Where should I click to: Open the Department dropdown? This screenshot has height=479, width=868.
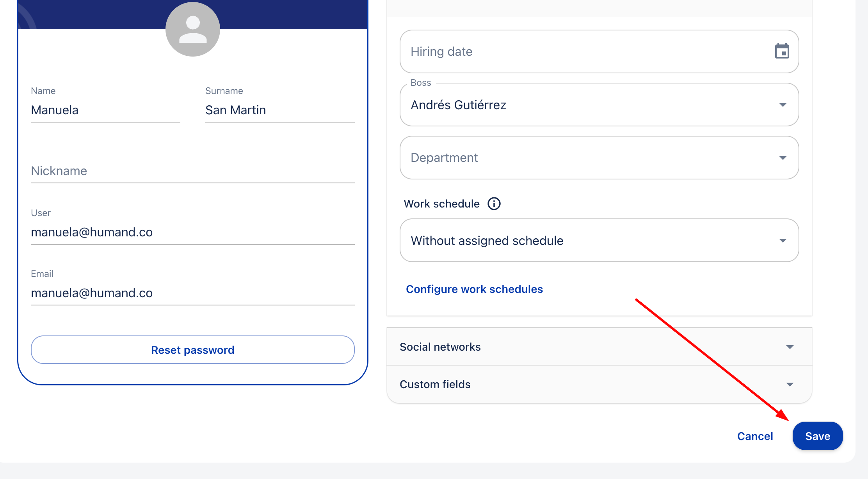pos(599,158)
